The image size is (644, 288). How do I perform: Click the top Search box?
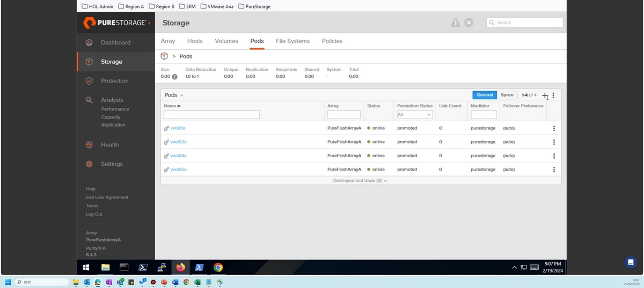coord(525,23)
